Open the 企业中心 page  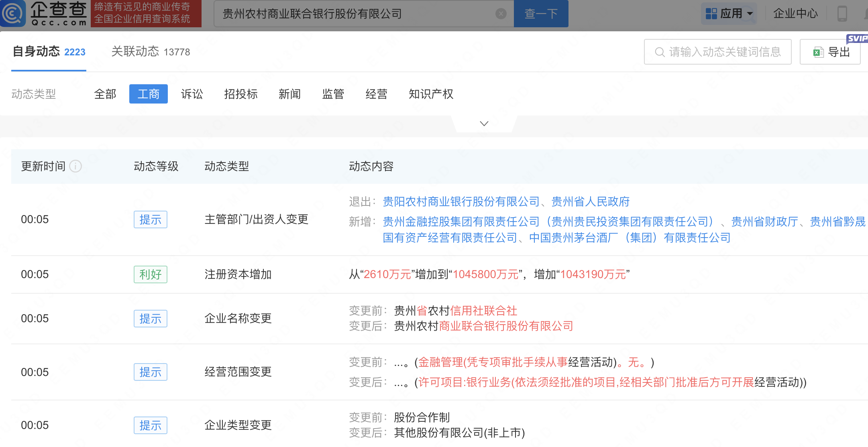point(795,13)
